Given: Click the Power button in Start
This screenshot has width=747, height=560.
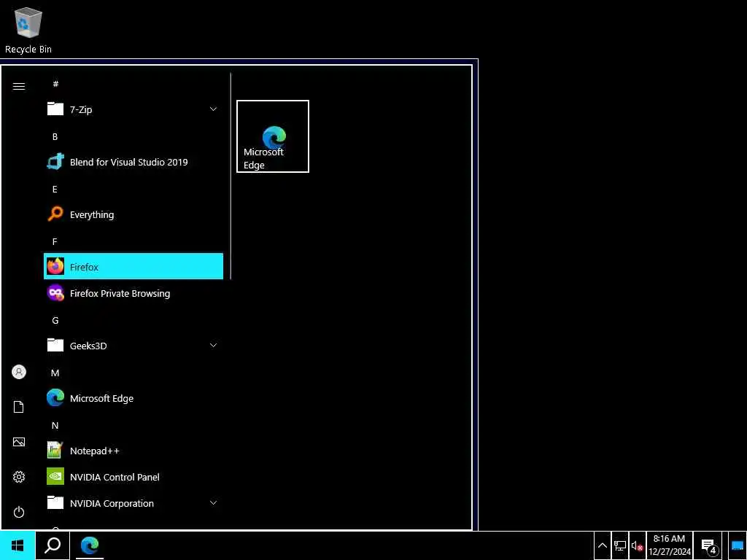Looking at the screenshot, I should point(18,512).
